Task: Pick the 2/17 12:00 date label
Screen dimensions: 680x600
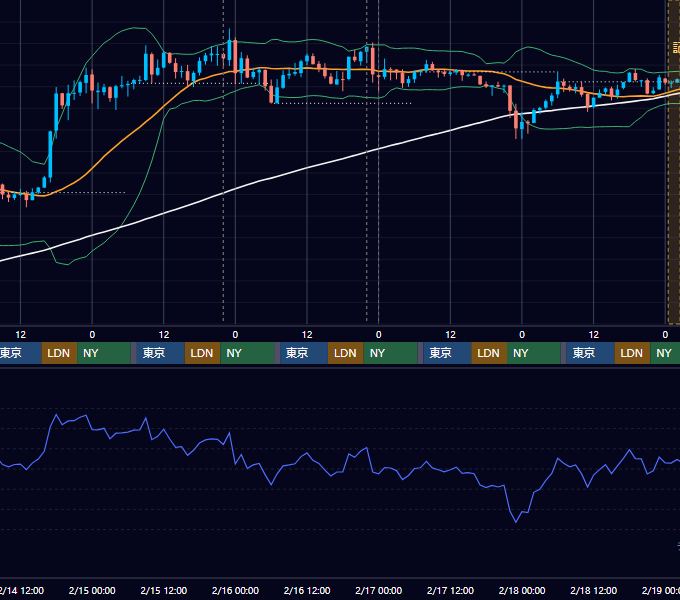Action: tap(450, 590)
